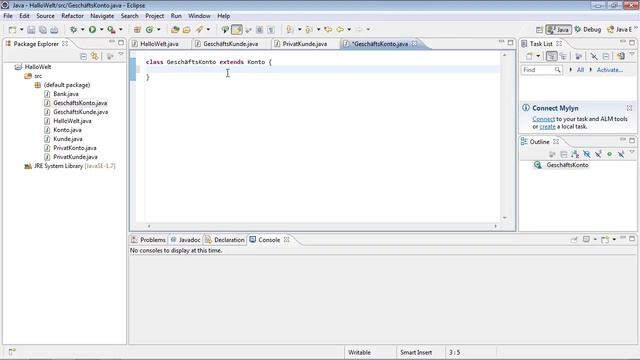Screen dimensions: 640x360
Task: Click Synchronize Changed icon in Task List
Action: (x=621, y=56)
